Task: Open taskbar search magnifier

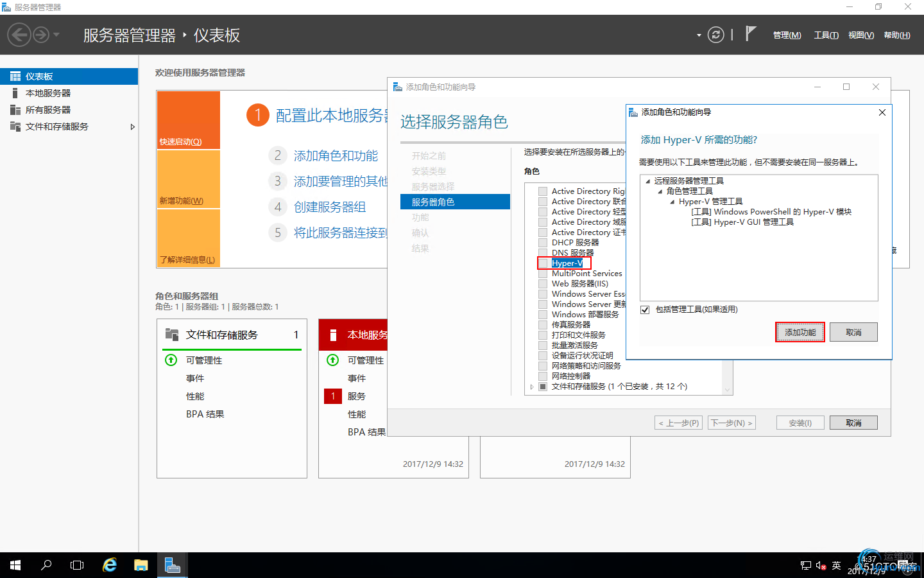Action: pos(46,565)
